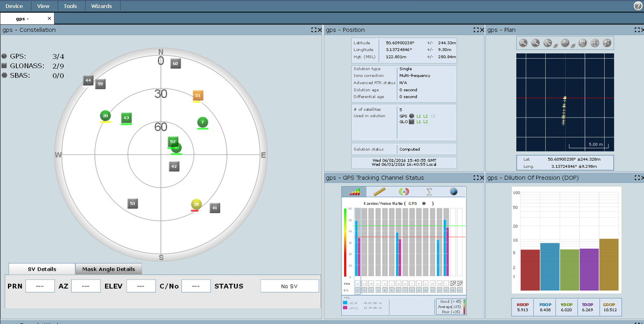Select yellow GPS satellite 28 in sky plot

(197, 204)
